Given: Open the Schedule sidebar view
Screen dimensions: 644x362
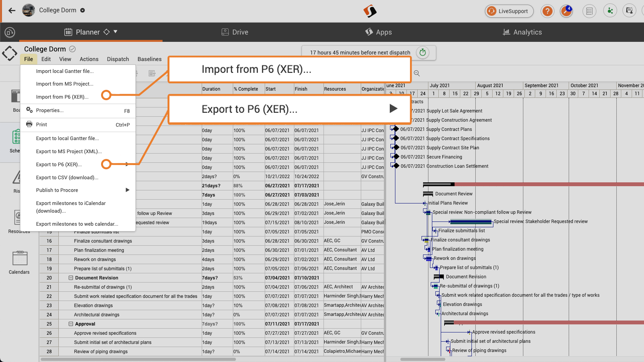Looking at the screenshot, I should (x=15, y=141).
